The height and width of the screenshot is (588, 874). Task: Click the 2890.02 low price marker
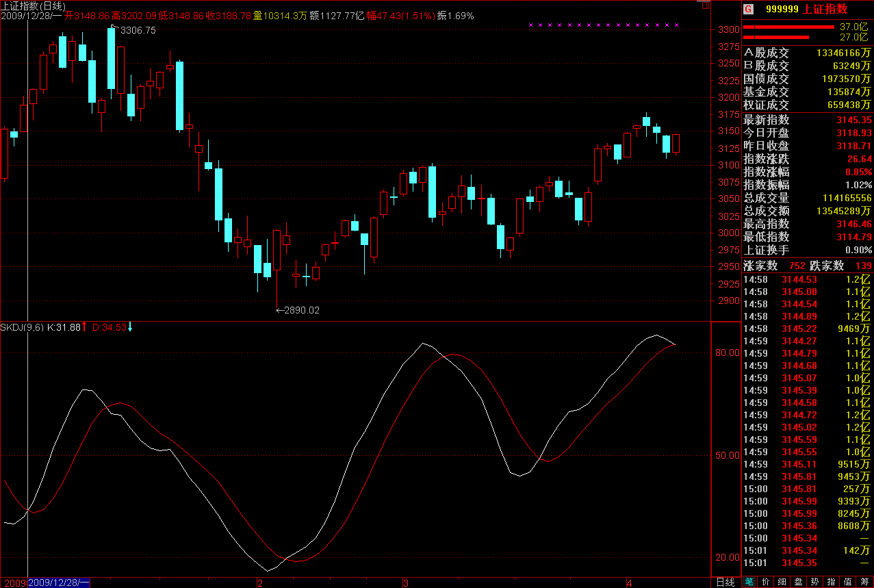[x=299, y=310]
